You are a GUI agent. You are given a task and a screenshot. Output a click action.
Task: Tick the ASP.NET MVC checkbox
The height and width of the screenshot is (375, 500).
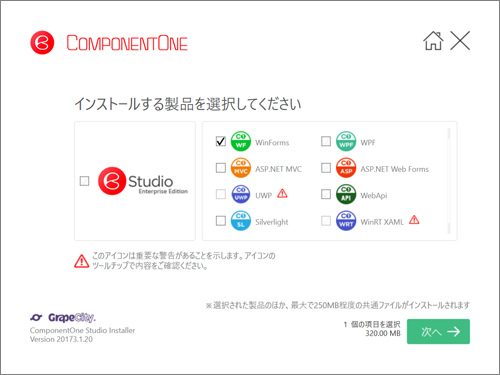[x=221, y=168]
